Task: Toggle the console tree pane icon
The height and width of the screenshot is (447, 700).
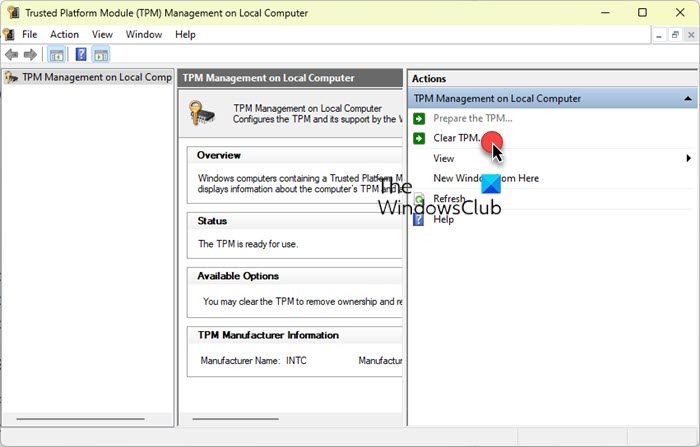Action: (x=57, y=55)
